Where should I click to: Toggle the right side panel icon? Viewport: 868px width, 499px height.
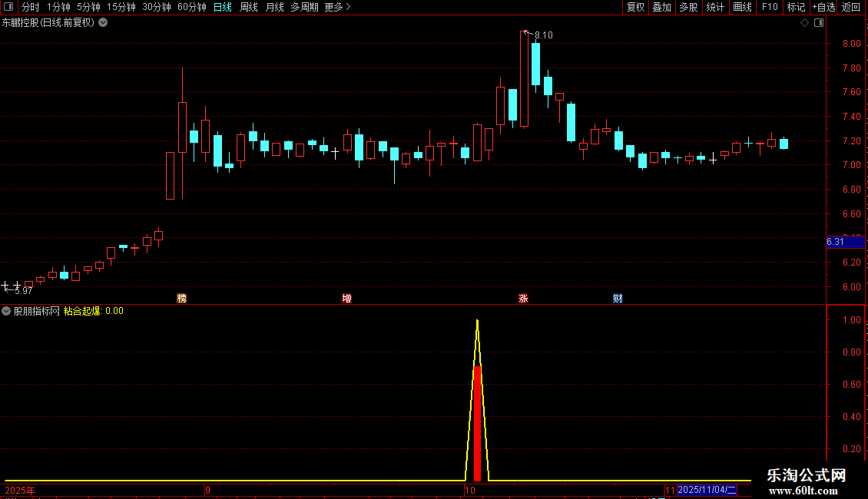click(x=819, y=23)
